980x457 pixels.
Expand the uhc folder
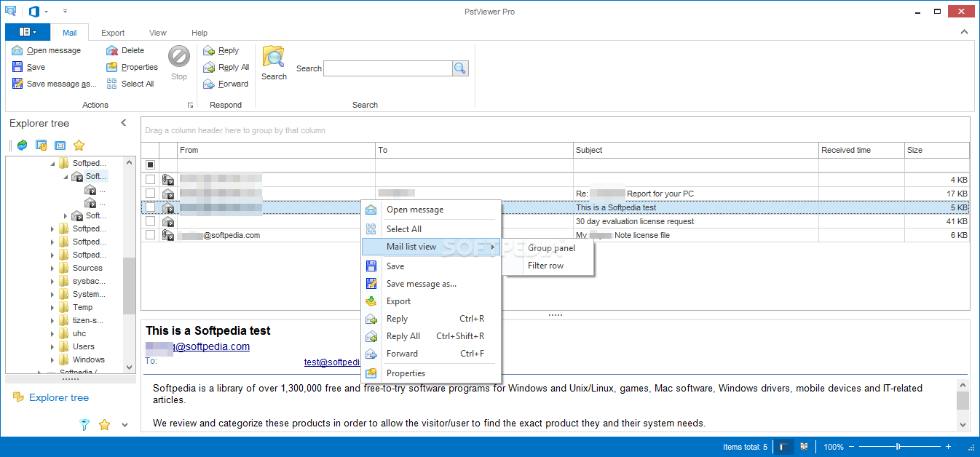click(x=52, y=333)
